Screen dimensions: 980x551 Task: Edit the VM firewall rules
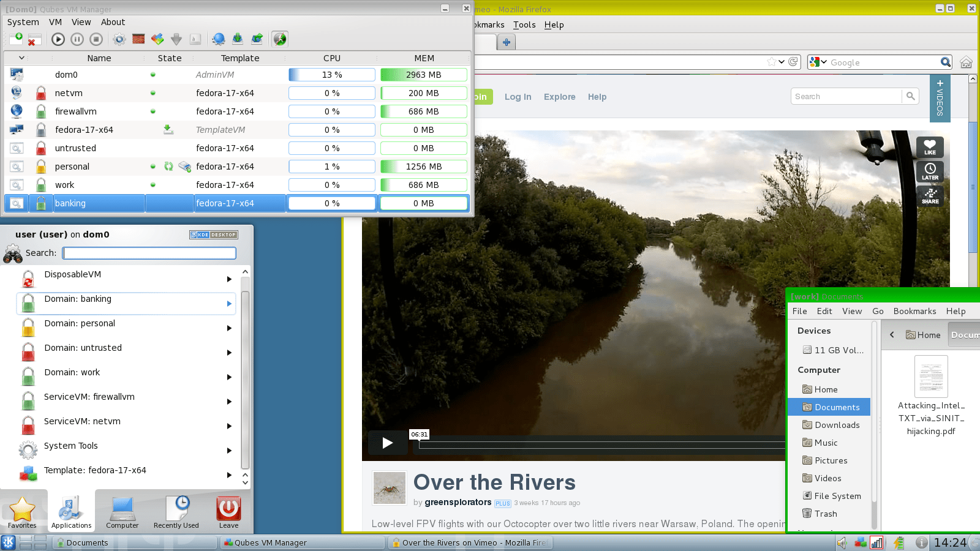click(x=138, y=39)
